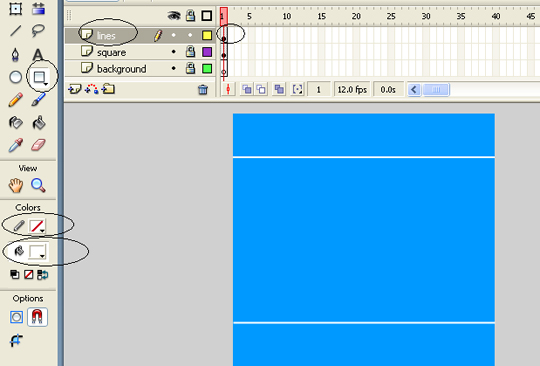This screenshot has width=540, height=366.
Task: Select the Eyedropper tool
Action: point(15,145)
